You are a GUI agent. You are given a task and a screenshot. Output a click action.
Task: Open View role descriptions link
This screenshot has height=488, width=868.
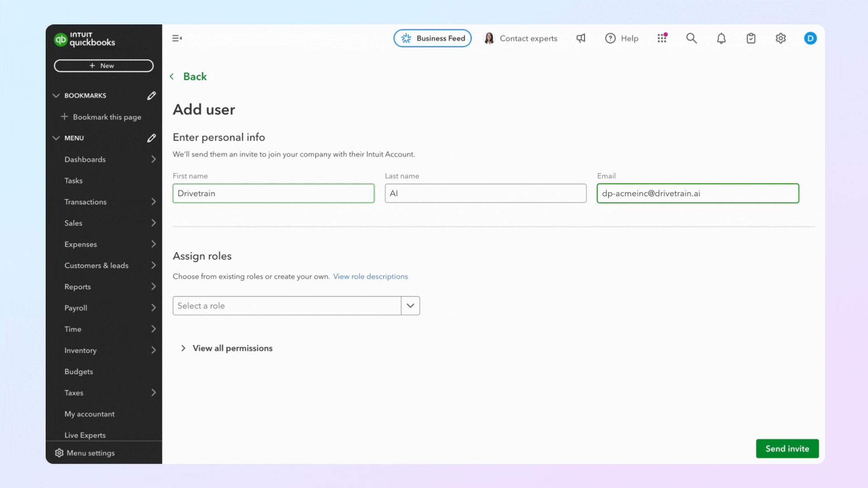(x=370, y=277)
